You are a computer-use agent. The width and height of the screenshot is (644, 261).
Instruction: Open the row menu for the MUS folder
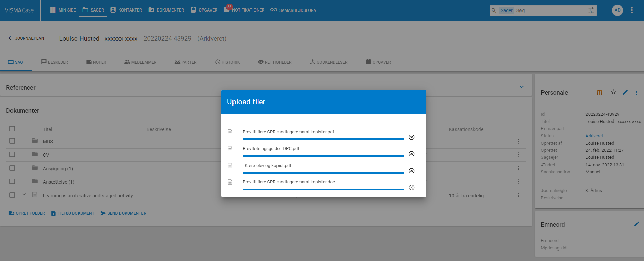click(x=518, y=141)
